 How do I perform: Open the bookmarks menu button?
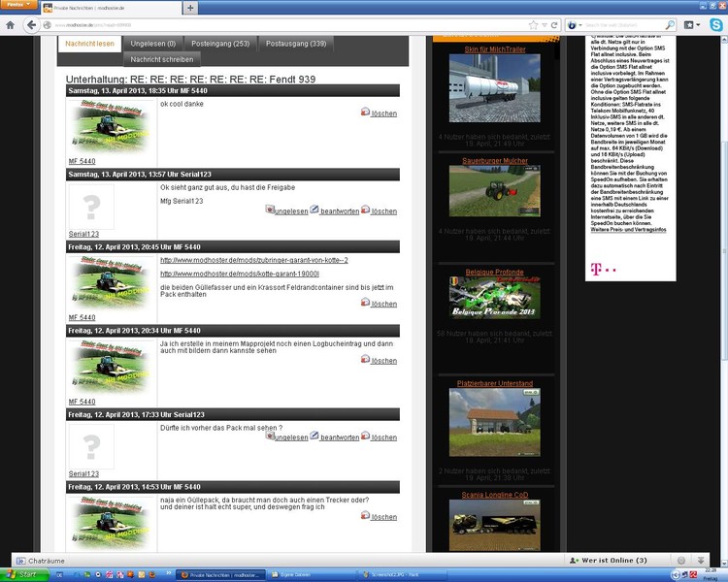692,25
